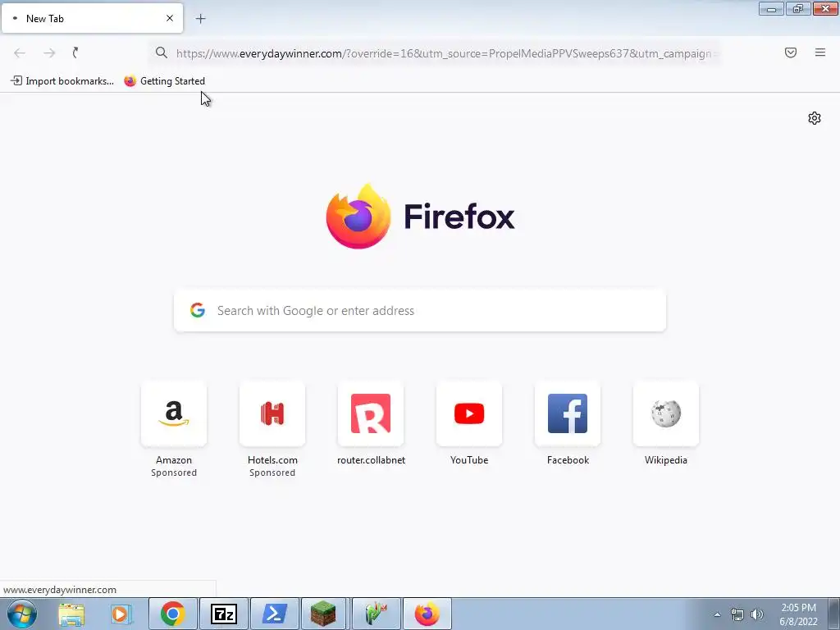Open File Explorer from the taskbar

point(71,614)
